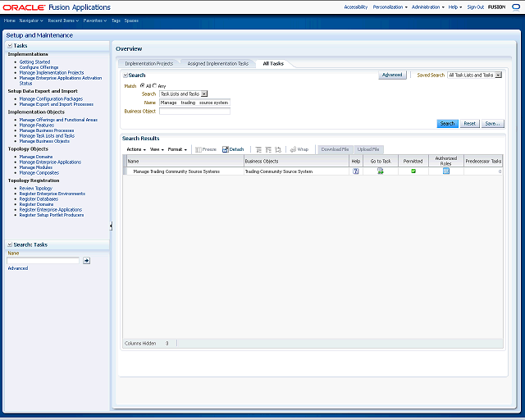The image size is (525, 420).
Task: Collapse the left Tasks pane using splitter arrow
Action: click(111, 226)
